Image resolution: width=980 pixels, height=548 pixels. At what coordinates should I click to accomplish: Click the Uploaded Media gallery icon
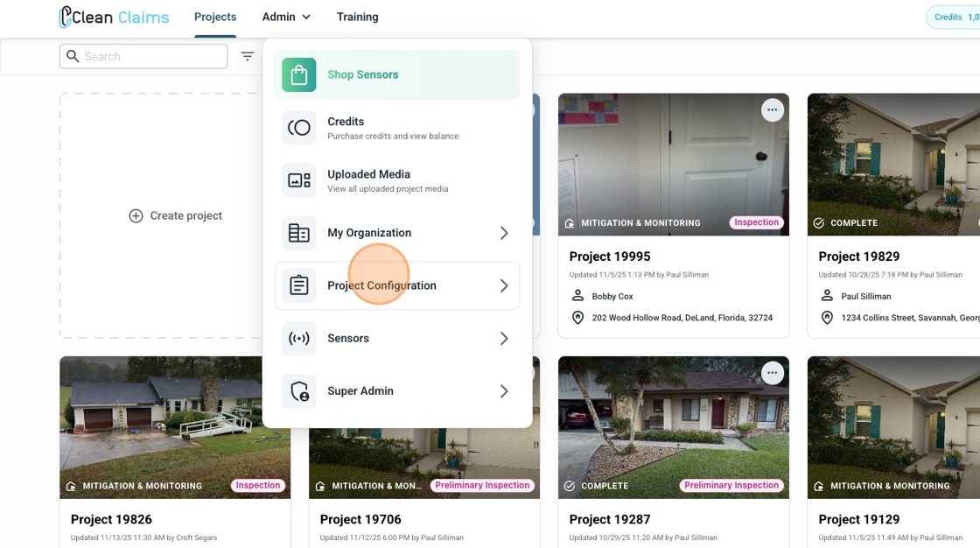click(298, 180)
